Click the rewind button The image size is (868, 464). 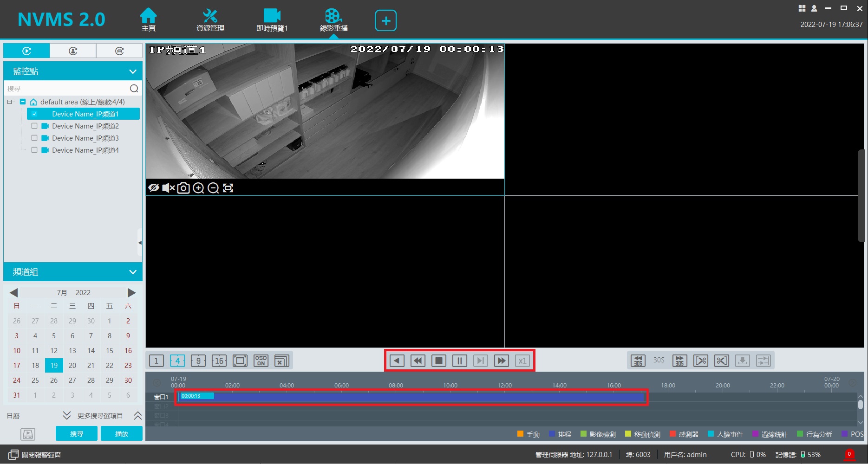tap(418, 361)
